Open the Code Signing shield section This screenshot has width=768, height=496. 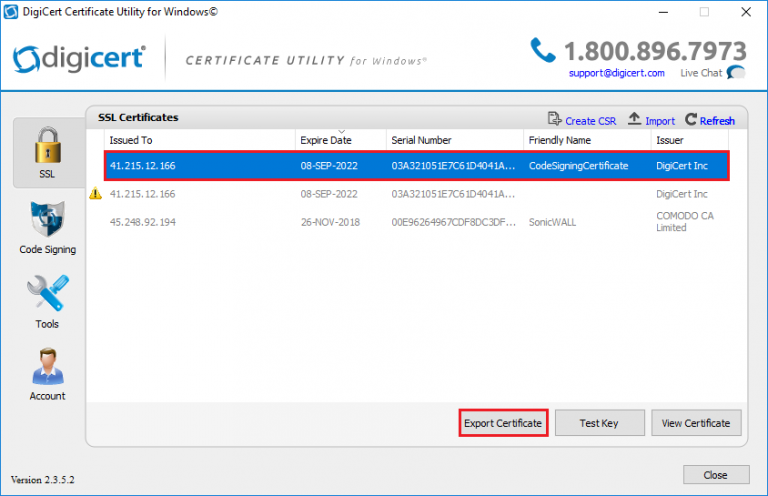[48, 228]
